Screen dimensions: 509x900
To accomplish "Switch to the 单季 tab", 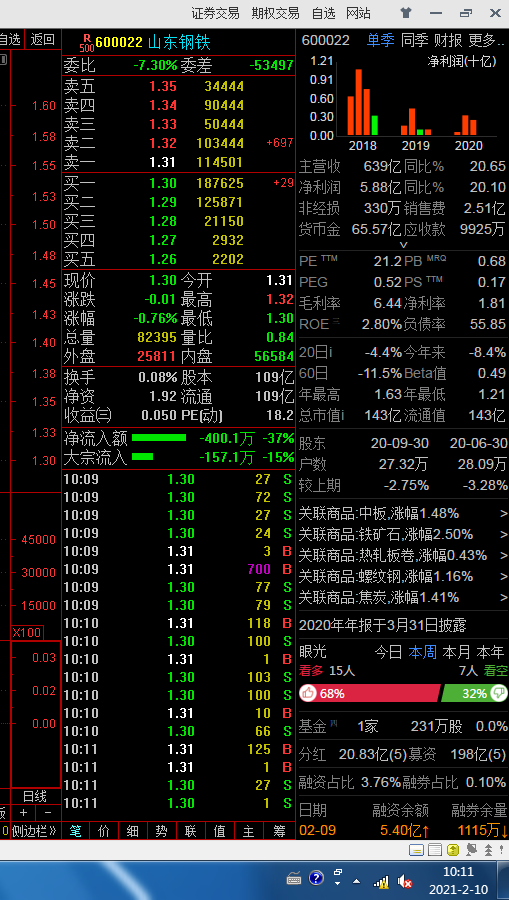I will coord(381,40).
